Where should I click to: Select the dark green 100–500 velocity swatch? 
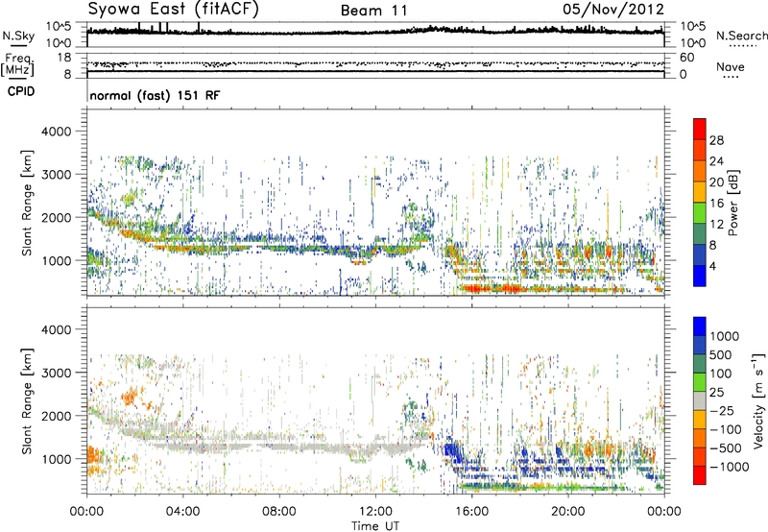point(700,364)
